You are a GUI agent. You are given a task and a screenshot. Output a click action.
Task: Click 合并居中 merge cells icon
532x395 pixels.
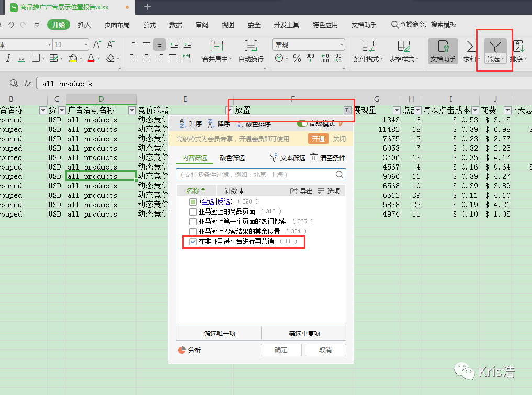point(217,46)
